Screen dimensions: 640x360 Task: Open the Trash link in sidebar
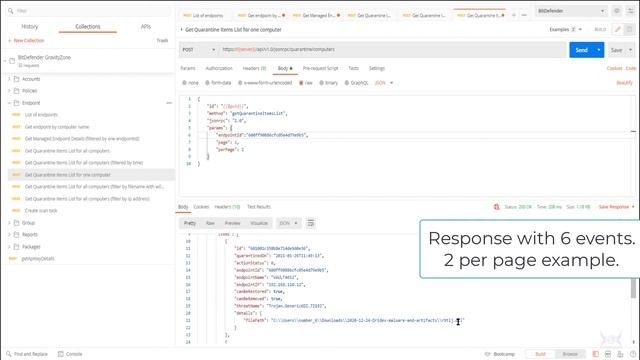(x=162, y=40)
